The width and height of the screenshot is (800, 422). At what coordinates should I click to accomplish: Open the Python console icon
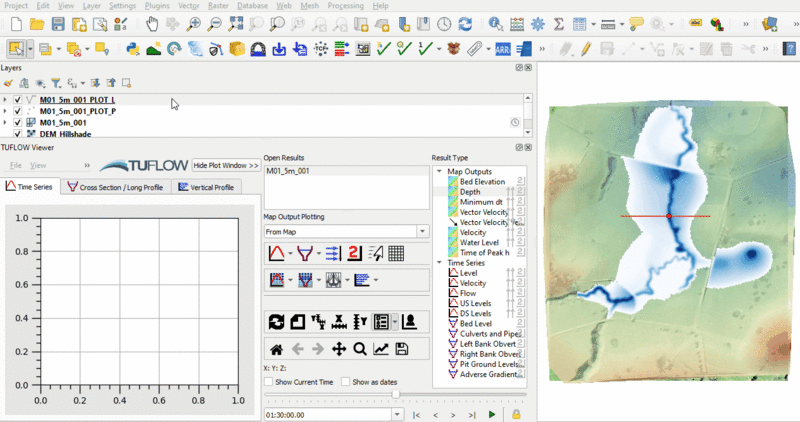(132, 48)
